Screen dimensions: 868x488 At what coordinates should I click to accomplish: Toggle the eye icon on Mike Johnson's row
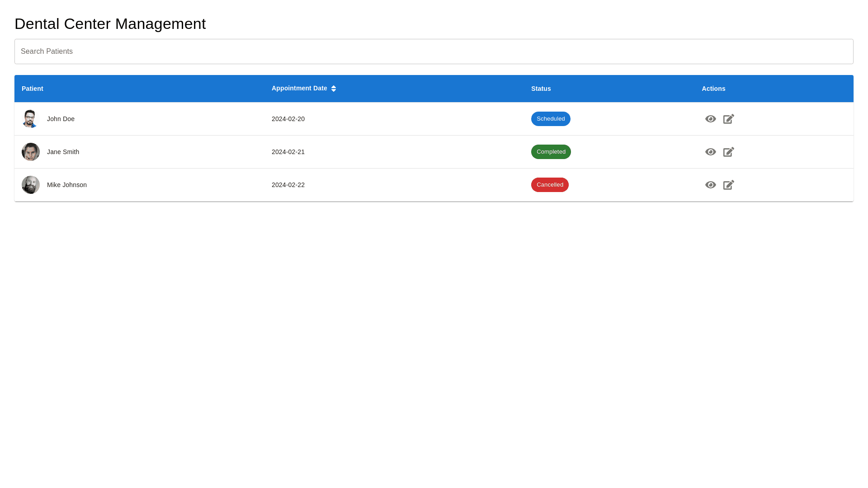(x=710, y=185)
